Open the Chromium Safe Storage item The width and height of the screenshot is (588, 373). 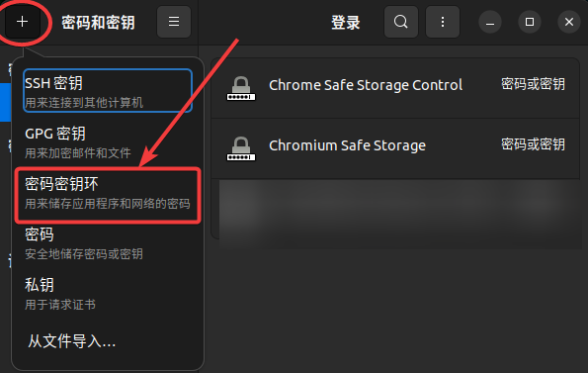coord(395,148)
